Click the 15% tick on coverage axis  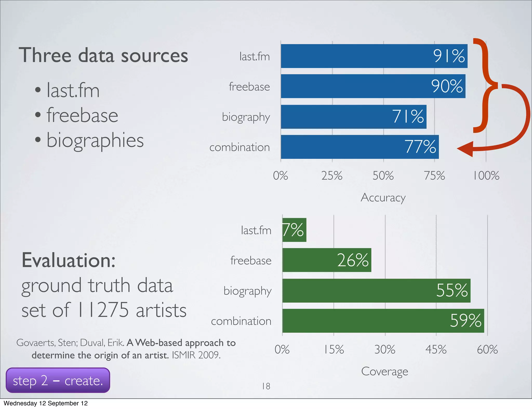(x=334, y=350)
